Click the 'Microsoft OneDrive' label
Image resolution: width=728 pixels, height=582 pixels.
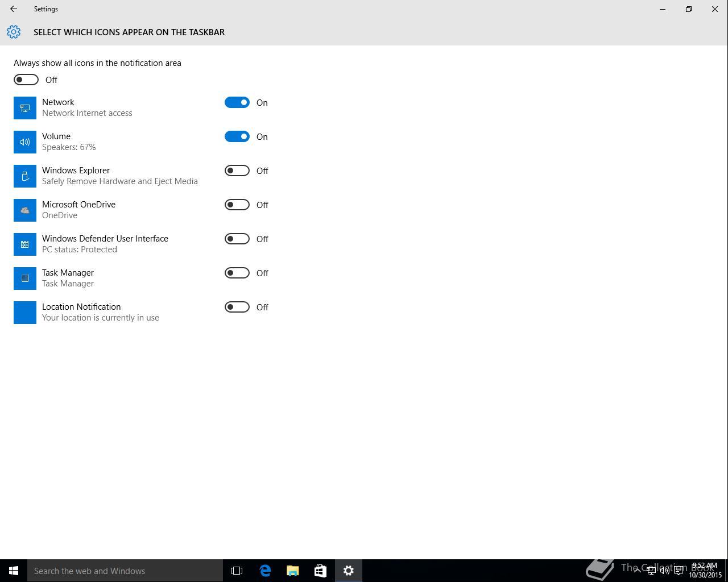[x=78, y=205]
